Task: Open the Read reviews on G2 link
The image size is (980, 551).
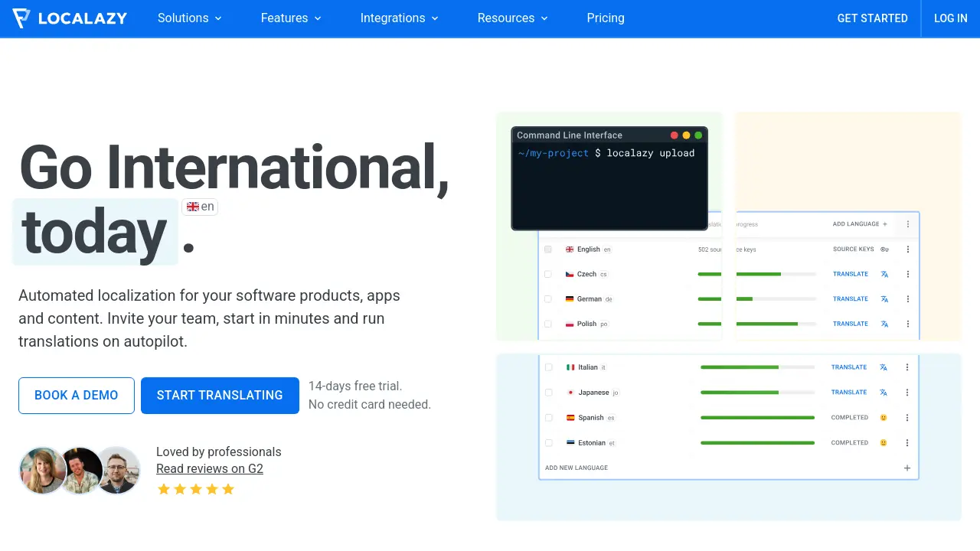Action: point(210,468)
